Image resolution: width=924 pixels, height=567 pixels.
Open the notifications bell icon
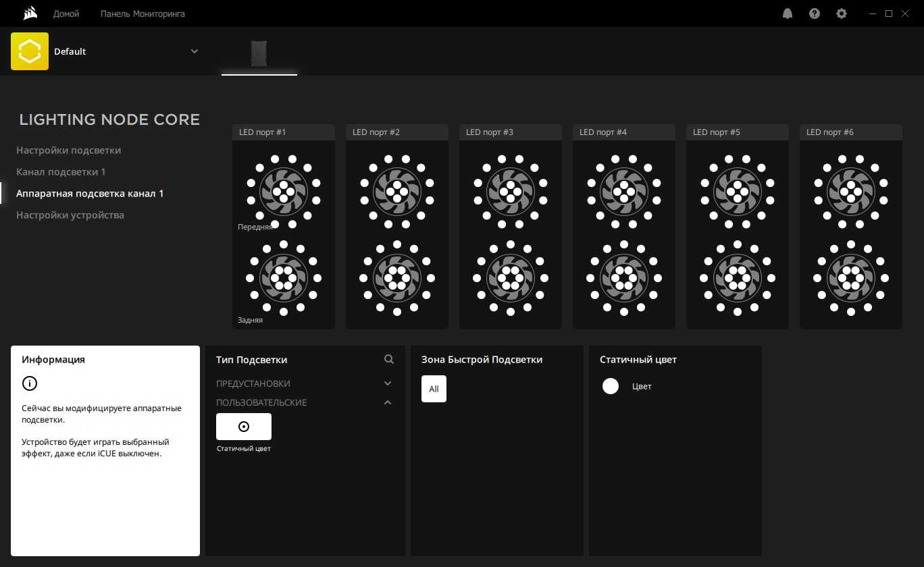click(788, 13)
